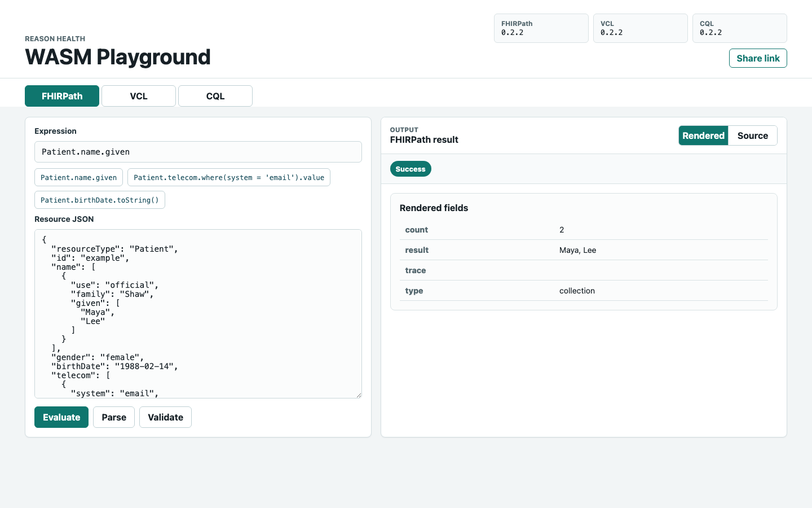Click the VCL 0.2.2 version card
This screenshot has width=812, height=508.
(x=641, y=28)
